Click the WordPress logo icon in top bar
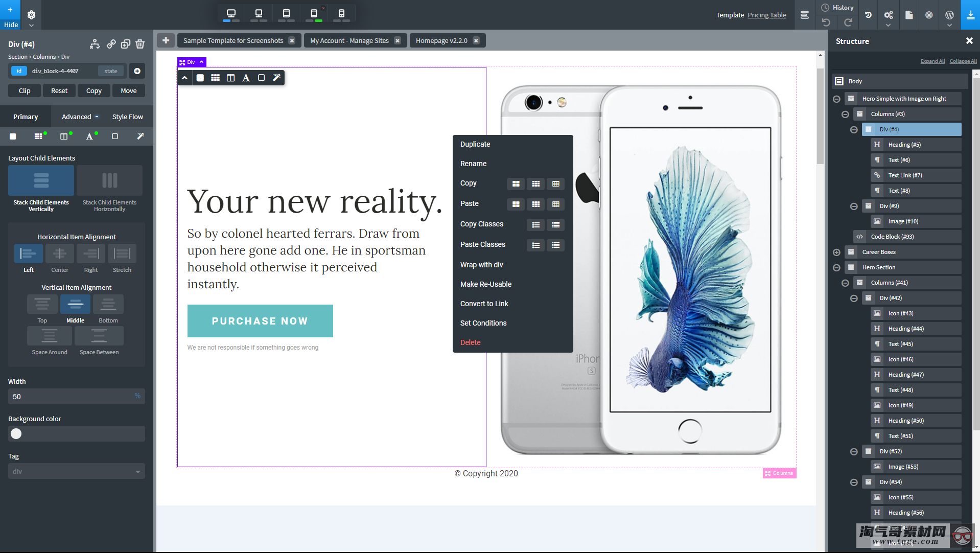The image size is (980, 553). coord(949,15)
